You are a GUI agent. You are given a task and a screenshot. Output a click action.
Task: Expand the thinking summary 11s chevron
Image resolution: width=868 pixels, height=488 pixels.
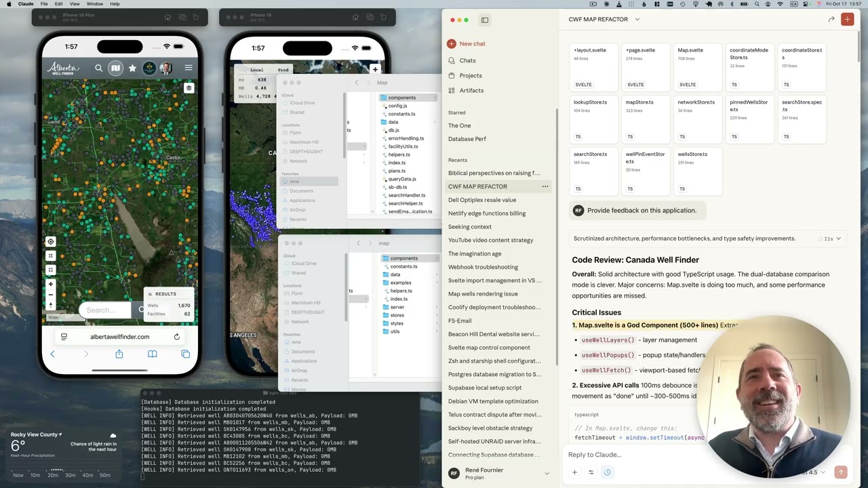(838, 239)
